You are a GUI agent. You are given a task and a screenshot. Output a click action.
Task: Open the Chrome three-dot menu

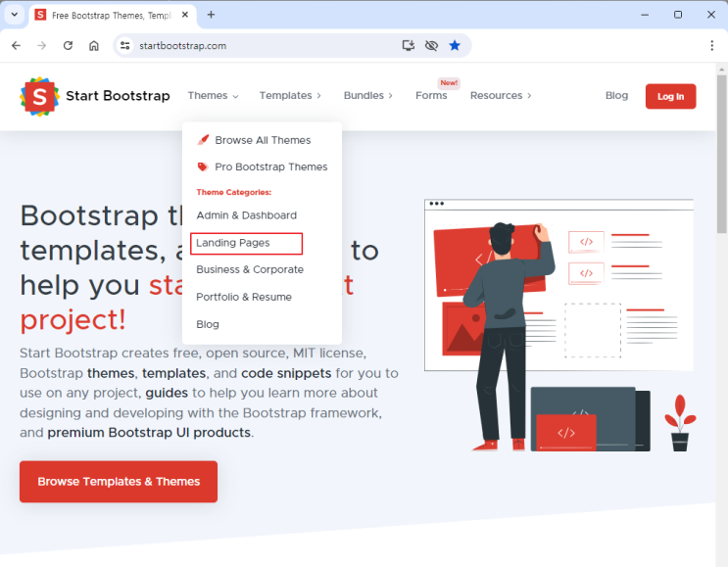point(711,45)
